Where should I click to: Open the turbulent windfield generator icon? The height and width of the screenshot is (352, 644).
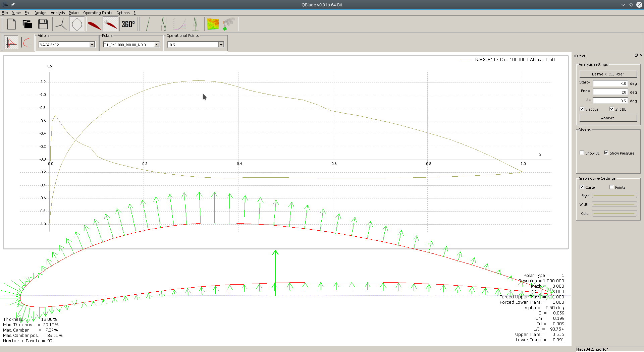(213, 24)
